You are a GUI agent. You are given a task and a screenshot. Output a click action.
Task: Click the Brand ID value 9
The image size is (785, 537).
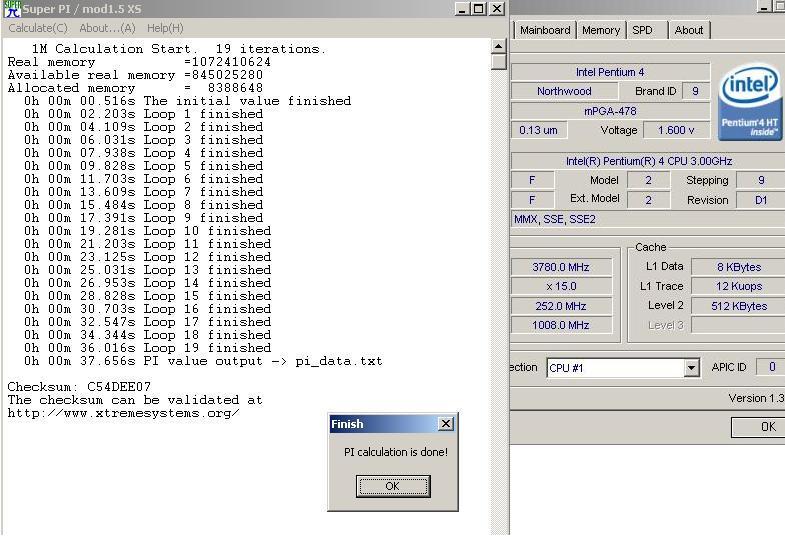695,91
